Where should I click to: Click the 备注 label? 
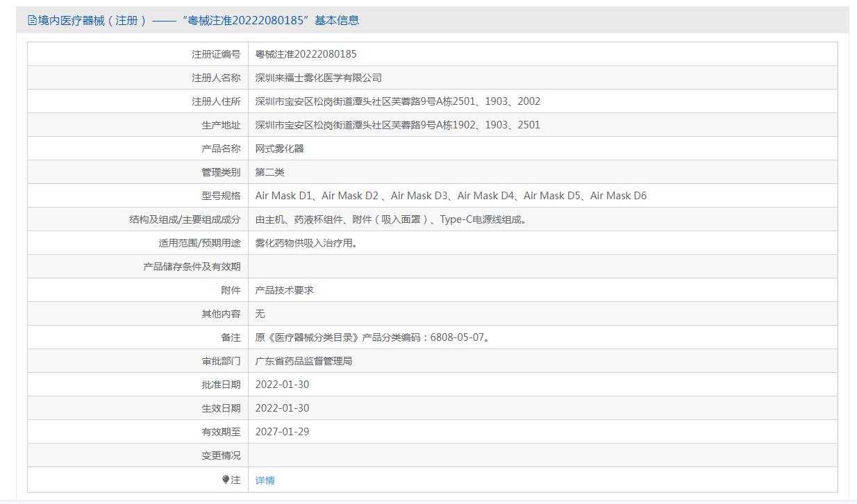point(231,337)
